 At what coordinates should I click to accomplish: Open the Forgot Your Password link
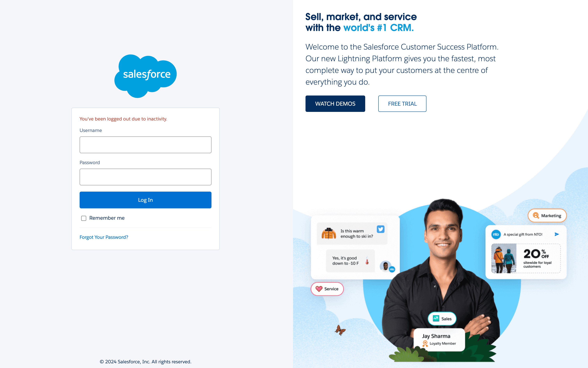pos(104,237)
